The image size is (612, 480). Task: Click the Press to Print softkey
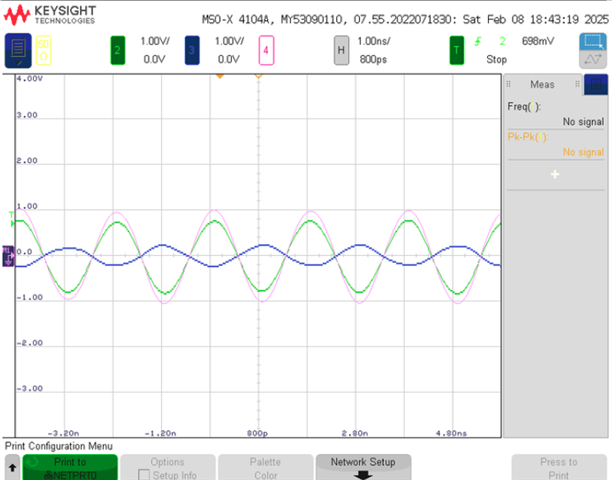pos(559,468)
